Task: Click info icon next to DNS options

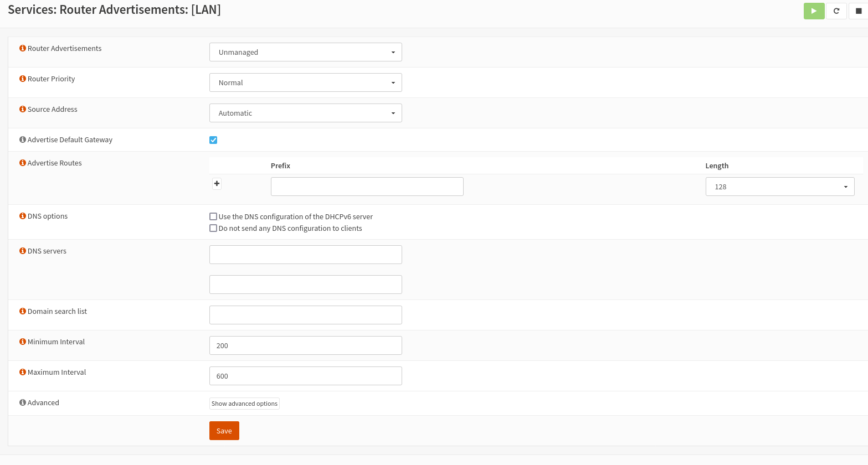Action: point(23,216)
